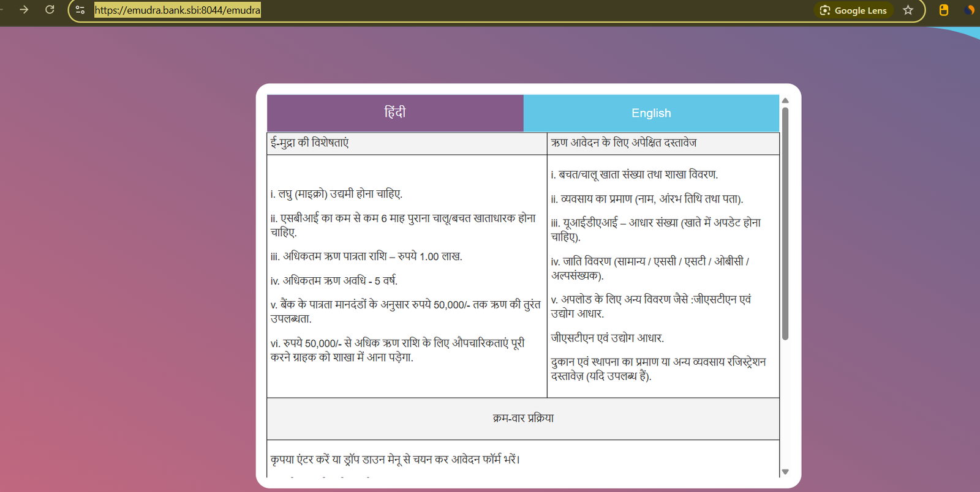The height and width of the screenshot is (492, 980).
Task: Click the 'यूआईडीएआई – आधार संख्या' line
Action: (x=655, y=229)
